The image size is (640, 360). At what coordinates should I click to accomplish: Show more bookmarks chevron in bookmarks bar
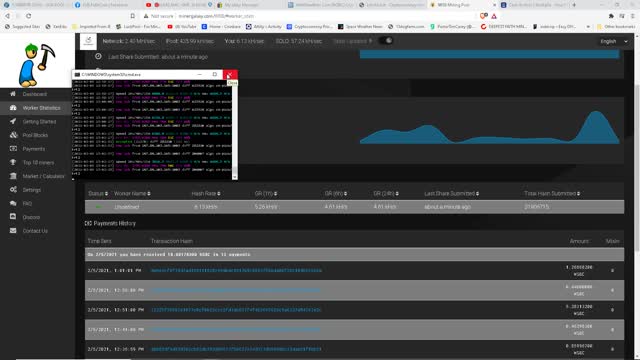pos(588,27)
